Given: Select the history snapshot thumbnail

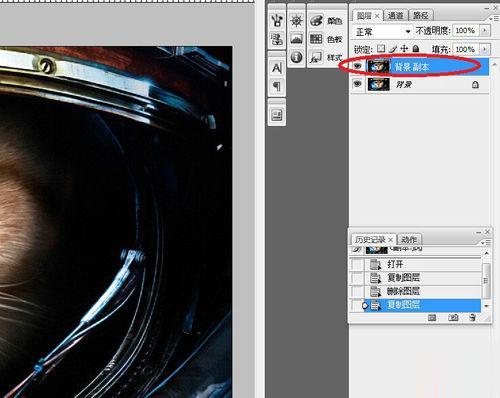Looking at the screenshot, I should 376,250.
